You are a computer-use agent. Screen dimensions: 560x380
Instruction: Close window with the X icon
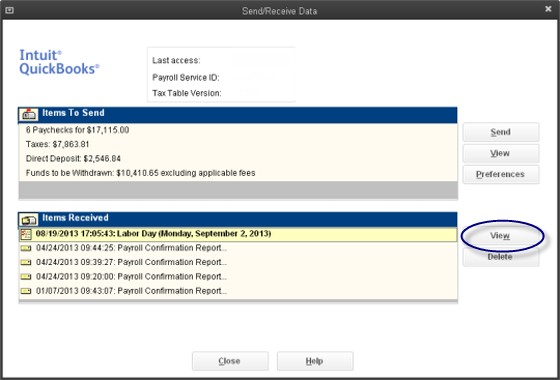click(x=549, y=9)
